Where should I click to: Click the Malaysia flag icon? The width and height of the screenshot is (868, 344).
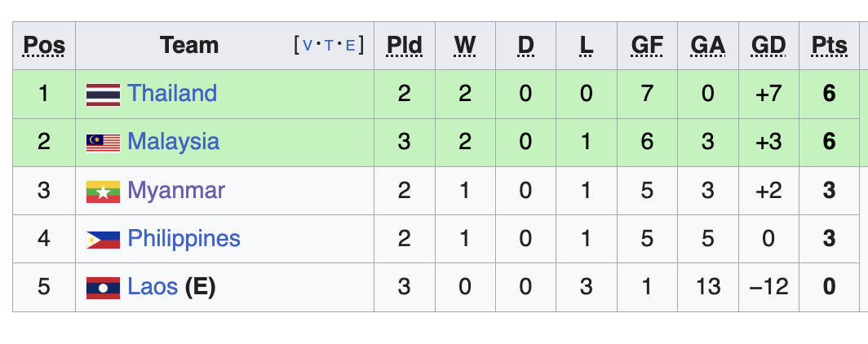click(x=103, y=143)
